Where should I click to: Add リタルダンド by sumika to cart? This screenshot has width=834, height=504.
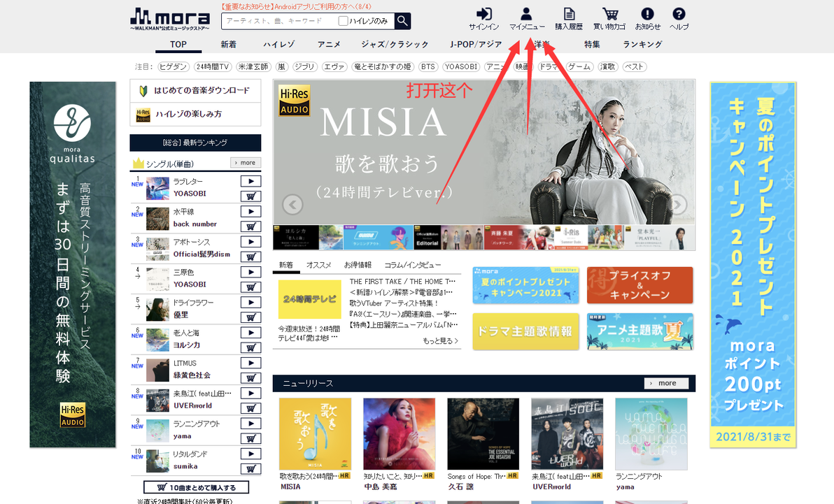250,469
